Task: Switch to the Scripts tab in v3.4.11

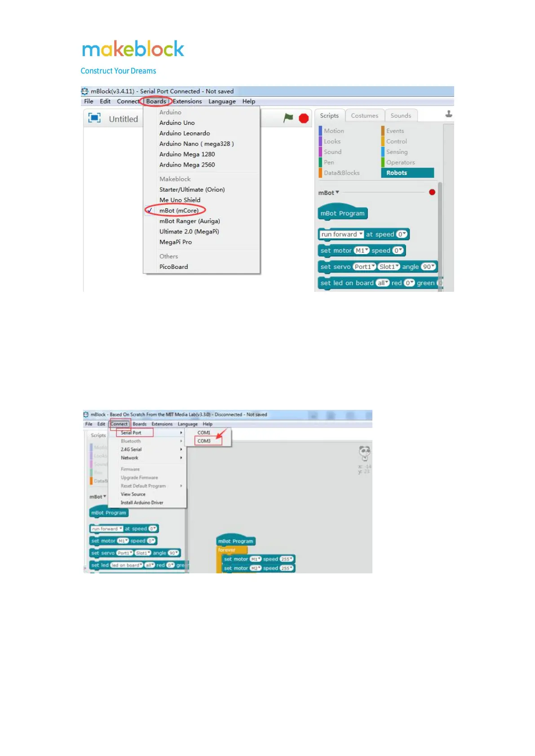Action: pyautogui.click(x=329, y=116)
